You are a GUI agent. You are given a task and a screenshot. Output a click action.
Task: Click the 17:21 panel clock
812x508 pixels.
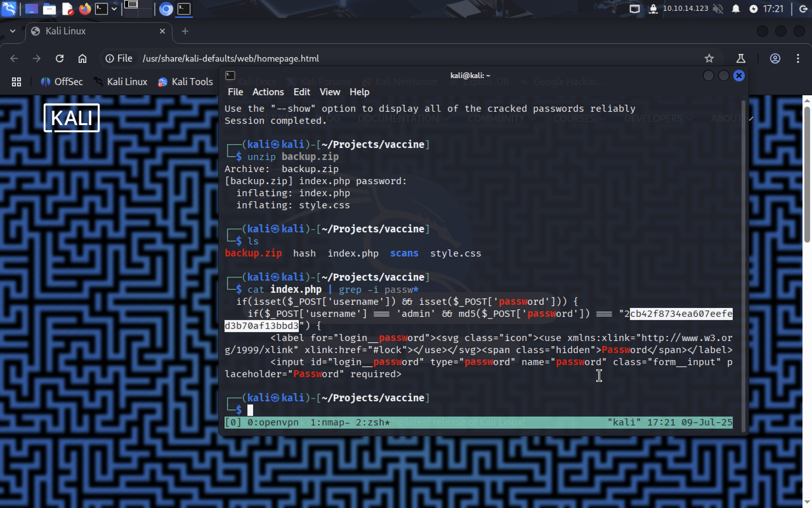[x=773, y=9]
